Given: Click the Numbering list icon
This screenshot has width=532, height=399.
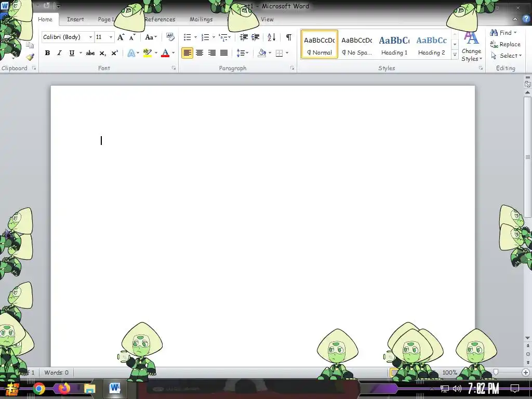Looking at the screenshot, I should tap(205, 37).
